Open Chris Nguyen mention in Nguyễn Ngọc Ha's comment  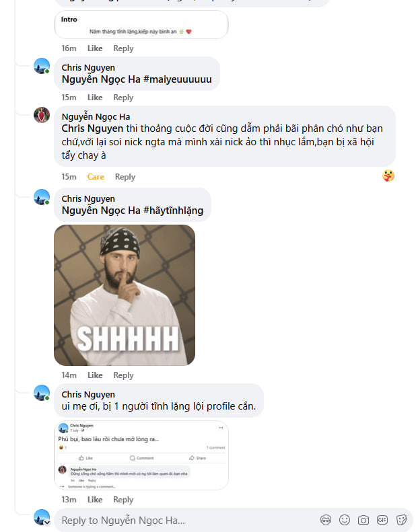[x=92, y=128]
